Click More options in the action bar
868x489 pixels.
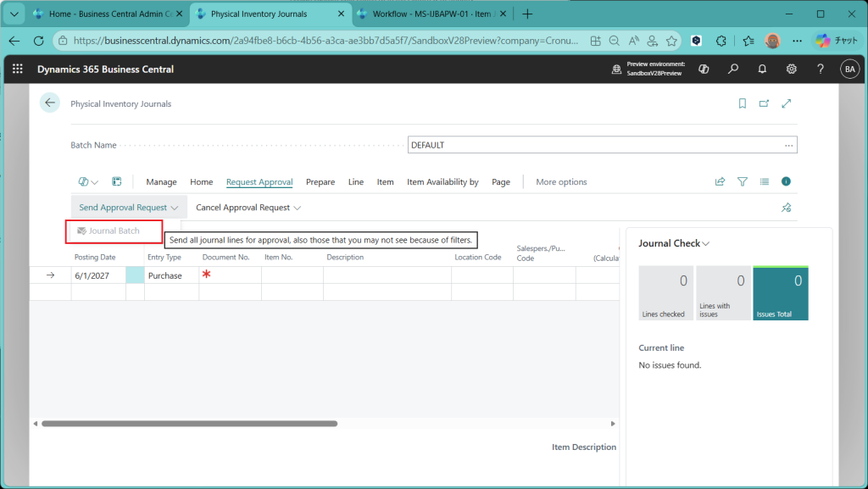561,182
